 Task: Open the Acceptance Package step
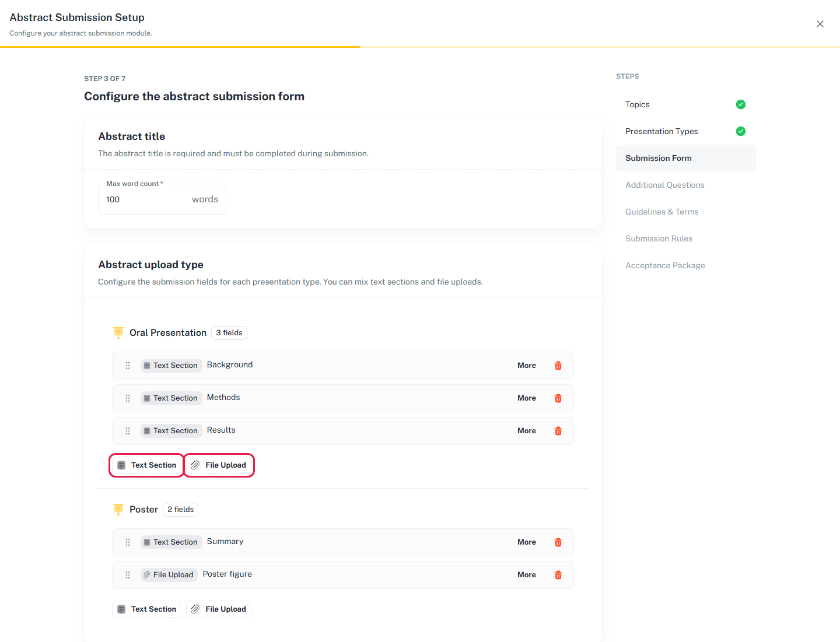tap(686, 265)
